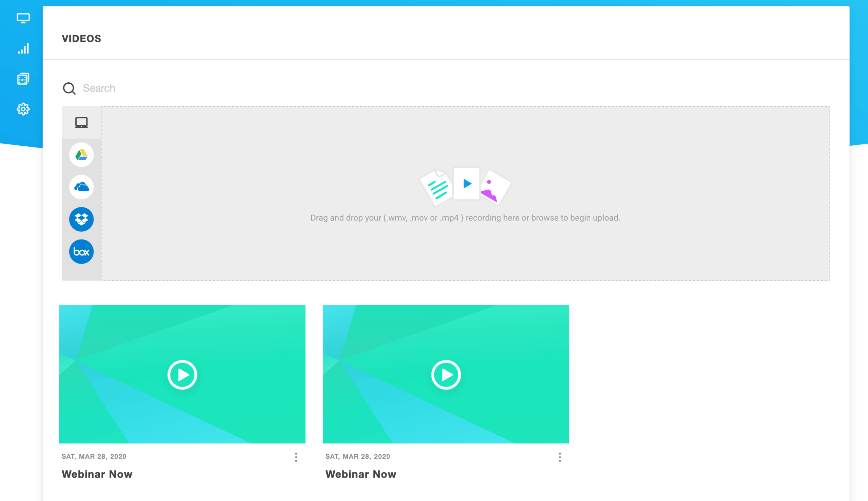Open options menu for left Webinar Now recording
The width and height of the screenshot is (868, 501).
tap(296, 457)
